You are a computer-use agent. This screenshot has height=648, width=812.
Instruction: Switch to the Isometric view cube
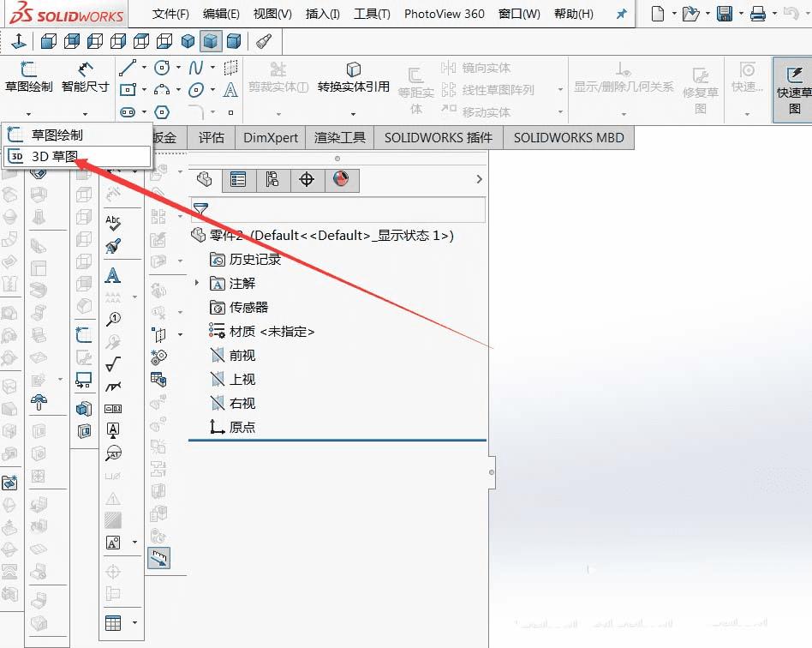coord(188,41)
